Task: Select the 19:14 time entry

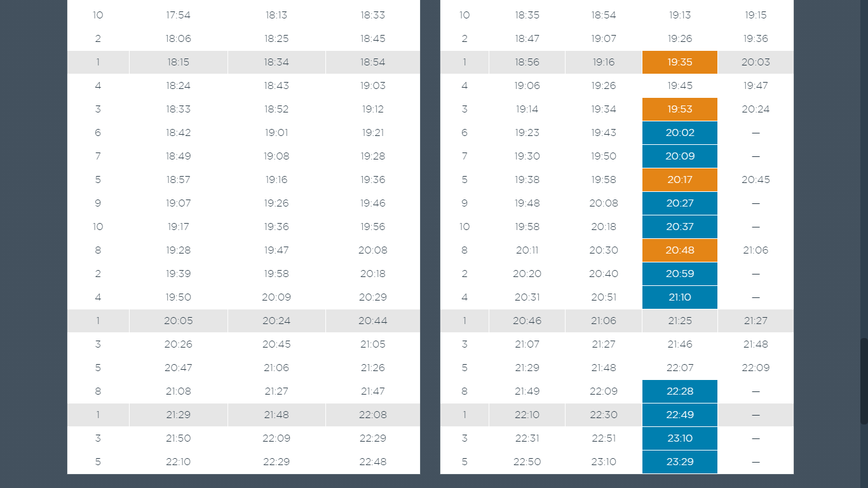Action: (x=527, y=109)
